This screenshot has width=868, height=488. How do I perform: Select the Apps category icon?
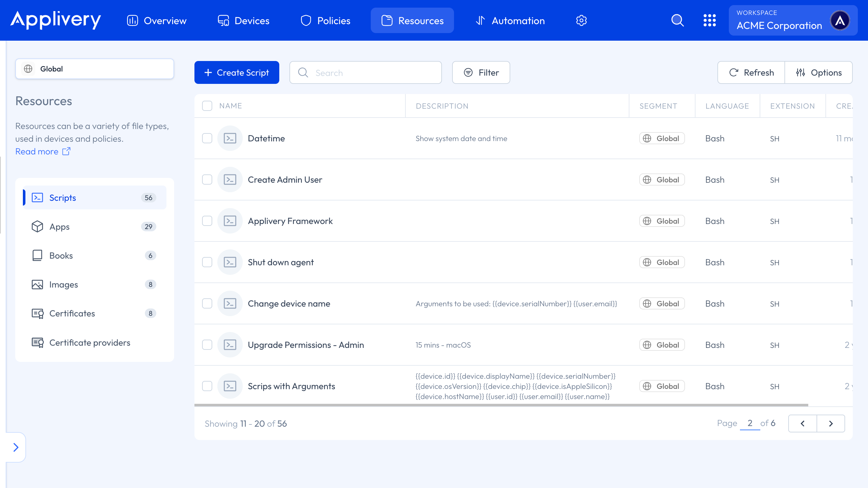point(37,227)
